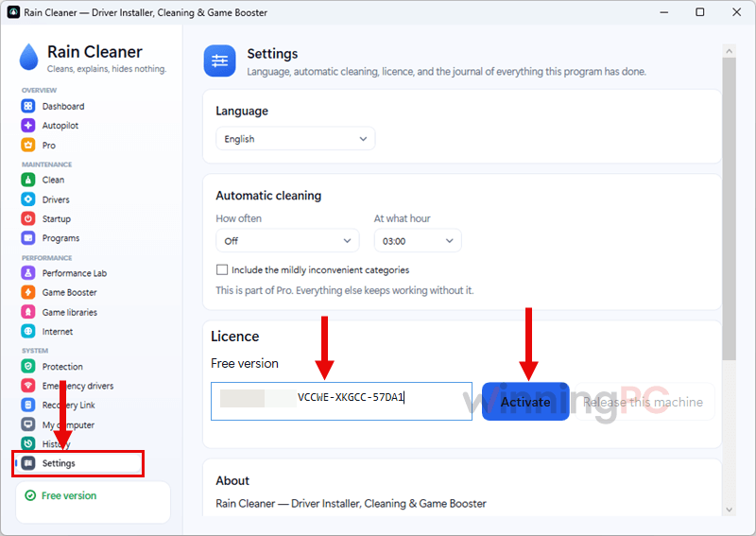The image size is (756, 536).
Task: Click the vertical scrollbar thumb
Action: point(729,209)
